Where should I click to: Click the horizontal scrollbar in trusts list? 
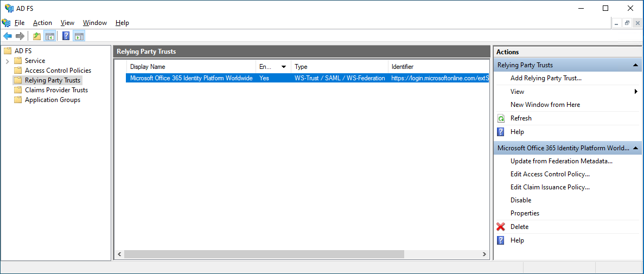click(264, 254)
